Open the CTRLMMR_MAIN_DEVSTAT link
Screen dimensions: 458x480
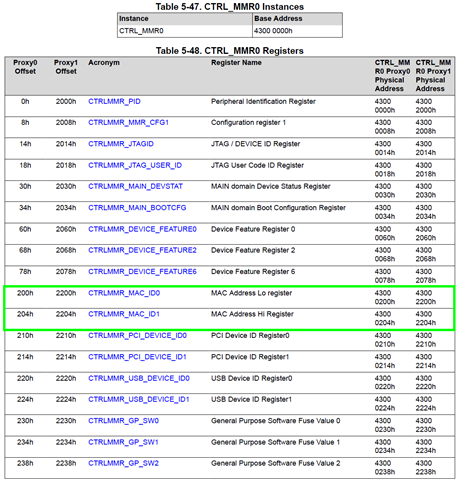pos(135,186)
